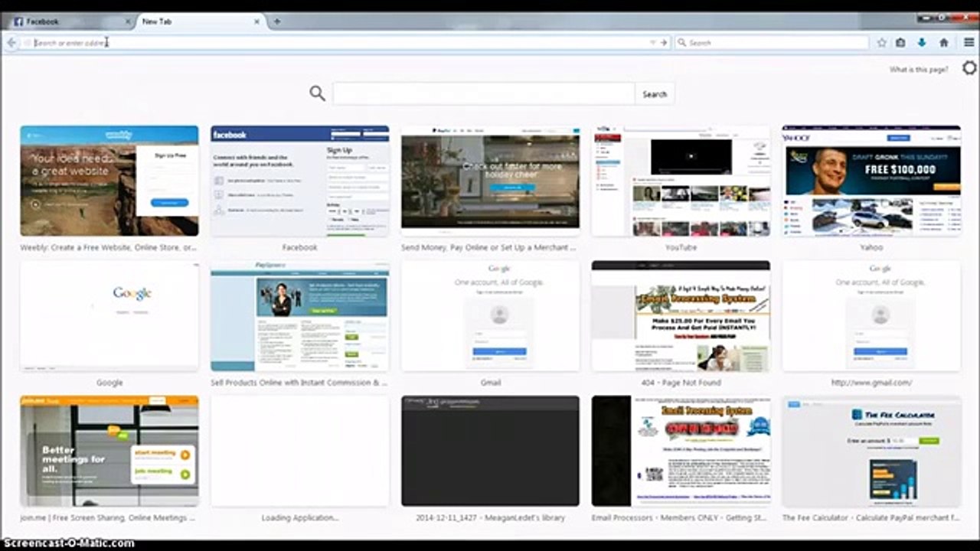Click 'The Fee Calculator' caption text
980x551 pixels.
(x=871, y=517)
